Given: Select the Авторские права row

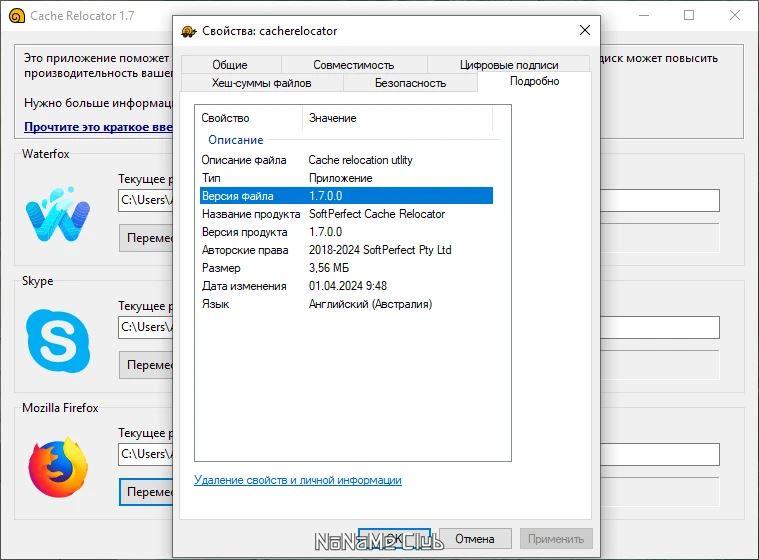Looking at the screenshot, I should [x=346, y=250].
